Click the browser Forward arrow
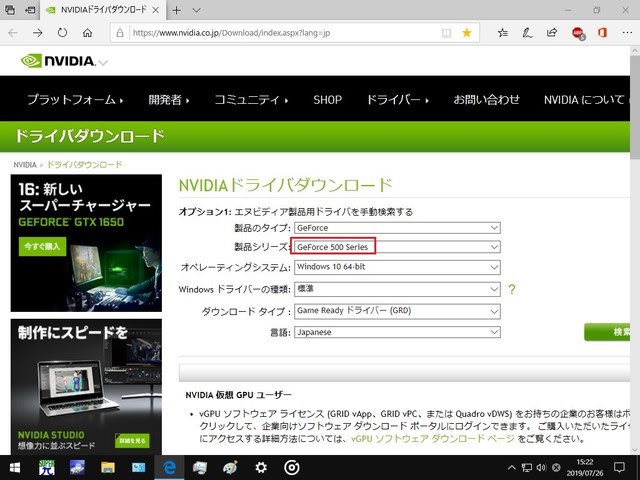 click(38, 33)
